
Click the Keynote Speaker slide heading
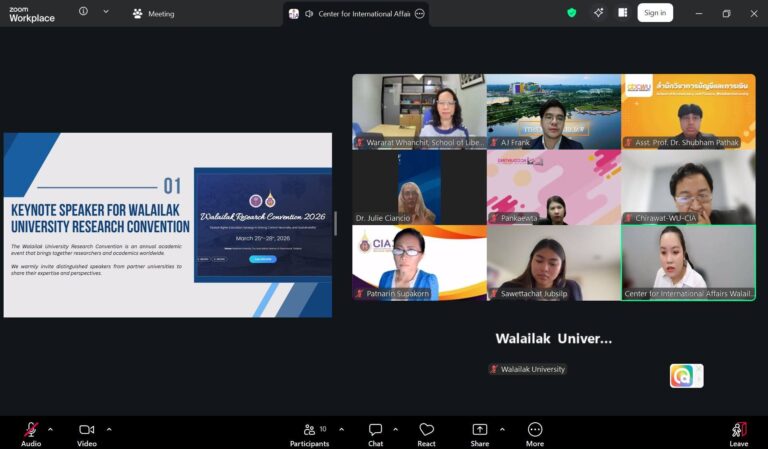coord(100,218)
